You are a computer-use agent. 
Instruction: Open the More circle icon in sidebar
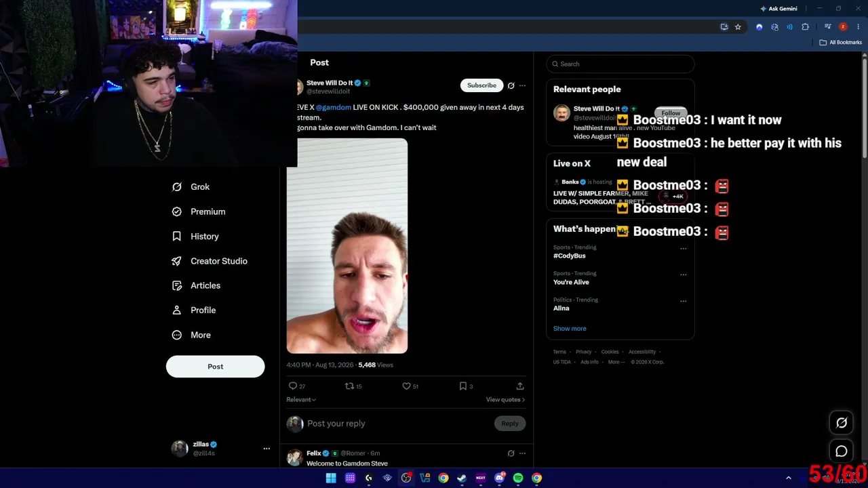point(176,335)
